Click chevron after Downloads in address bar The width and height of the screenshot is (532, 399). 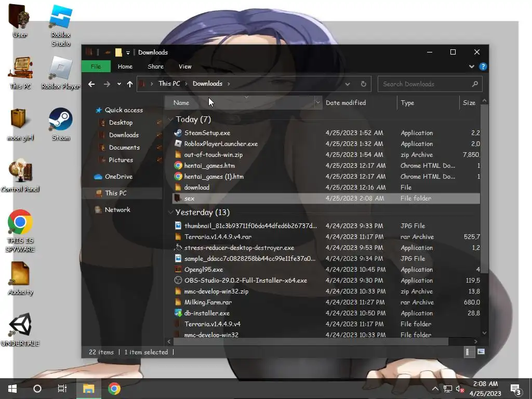coord(229,84)
